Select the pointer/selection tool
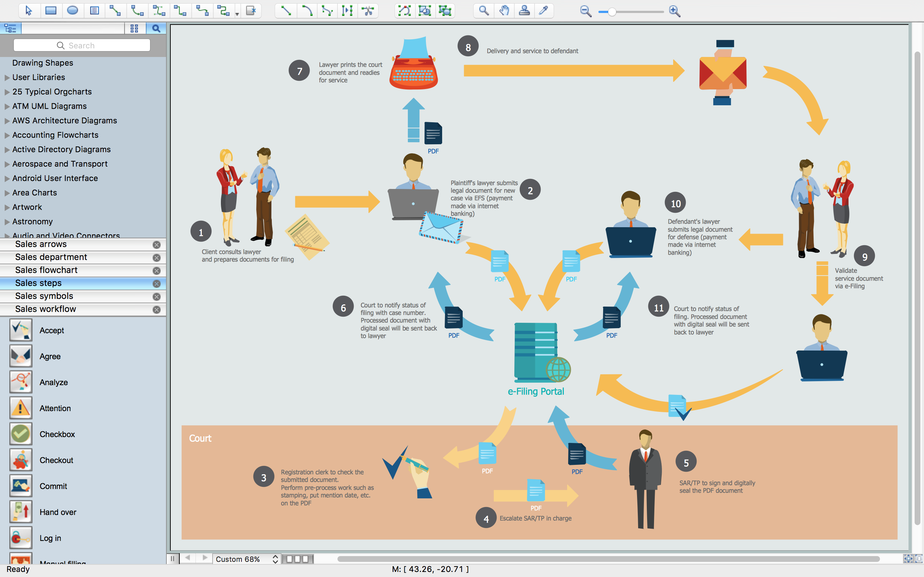The width and height of the screenshot is (924, 577). (x=28, y=10)
